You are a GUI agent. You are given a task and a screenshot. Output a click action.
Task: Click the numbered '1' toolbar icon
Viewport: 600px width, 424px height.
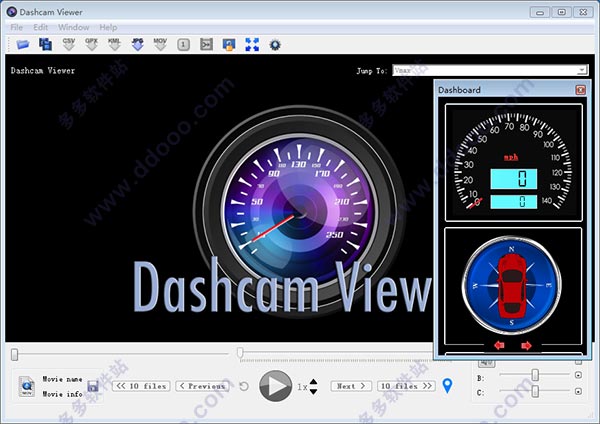(x=183, y=45)
